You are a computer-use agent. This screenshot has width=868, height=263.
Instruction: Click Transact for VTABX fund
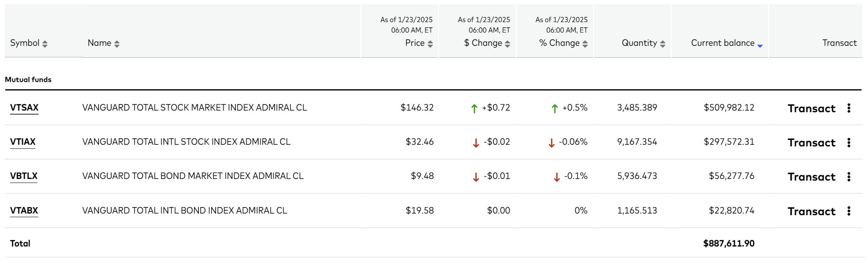click(811, 212)
